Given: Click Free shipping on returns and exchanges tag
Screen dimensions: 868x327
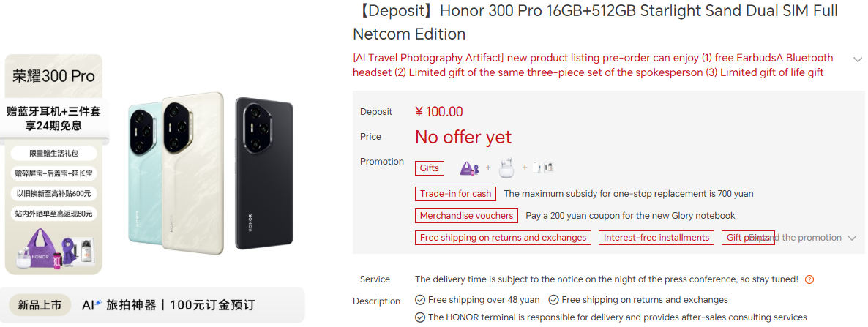Looking at the screenshot, I should tap(504, 238).
